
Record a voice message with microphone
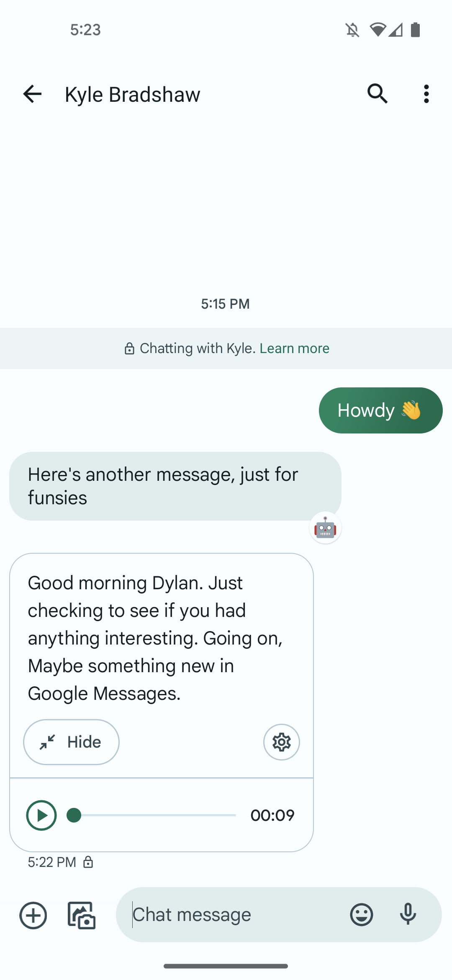coord(408,915)
